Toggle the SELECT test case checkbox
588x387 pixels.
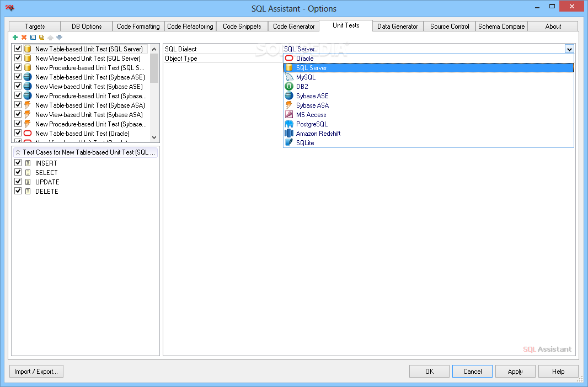point(18,172)
